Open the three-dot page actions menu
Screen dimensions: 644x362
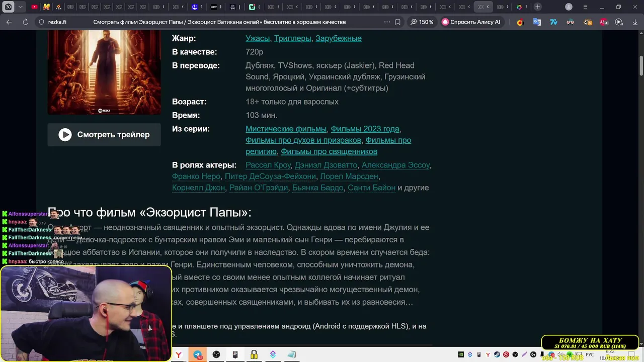[387, 22]
